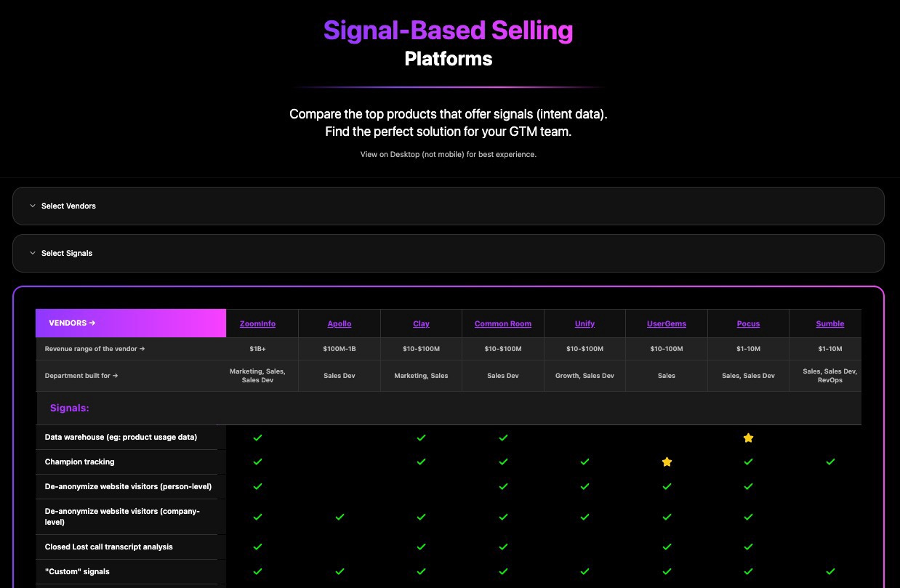Click Clay checkmark in Data warehouse row
The height and width of the screenshot is (588, 900).
[x=421, y=438]
